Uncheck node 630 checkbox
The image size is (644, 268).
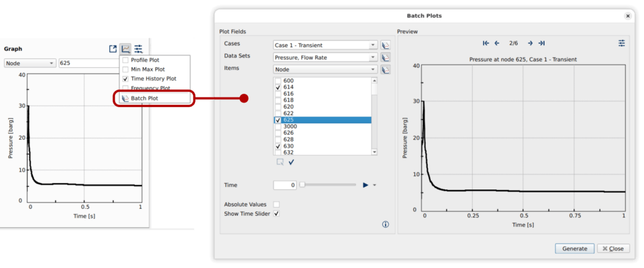[x=278, y=146]
